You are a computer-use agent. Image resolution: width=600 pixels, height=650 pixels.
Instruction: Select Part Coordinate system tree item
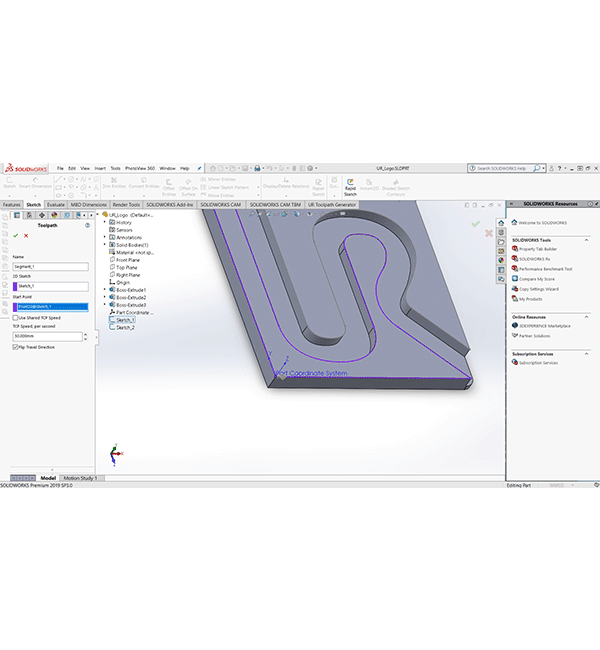pos(131,313)
